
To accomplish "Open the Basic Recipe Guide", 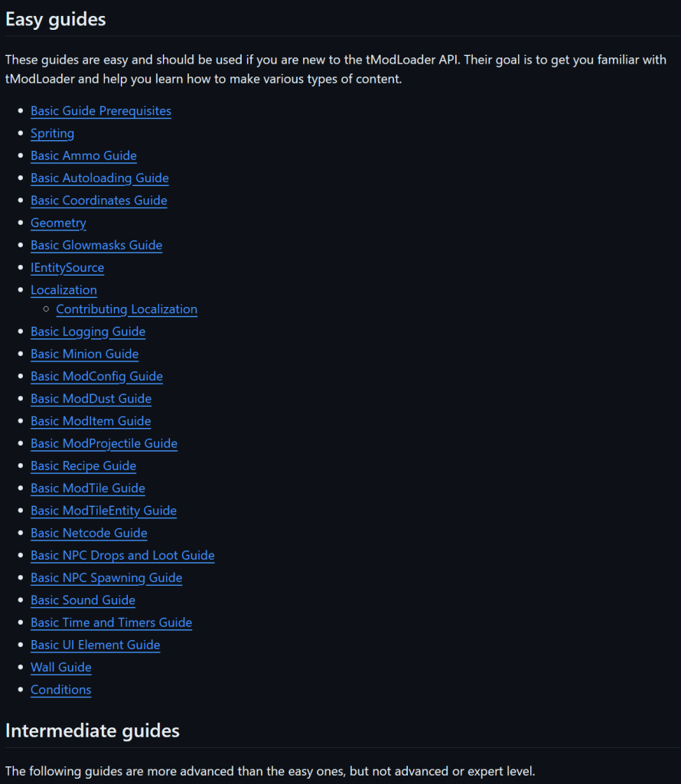I will coord(83,465).
